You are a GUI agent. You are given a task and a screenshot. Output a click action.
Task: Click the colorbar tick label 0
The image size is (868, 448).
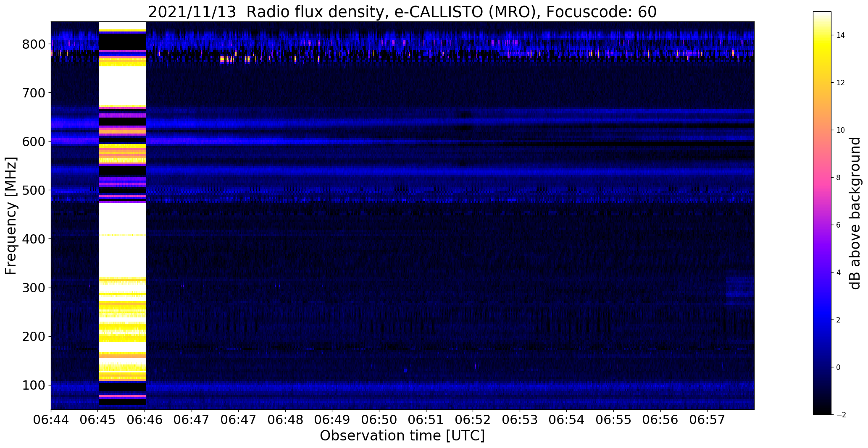839,367
